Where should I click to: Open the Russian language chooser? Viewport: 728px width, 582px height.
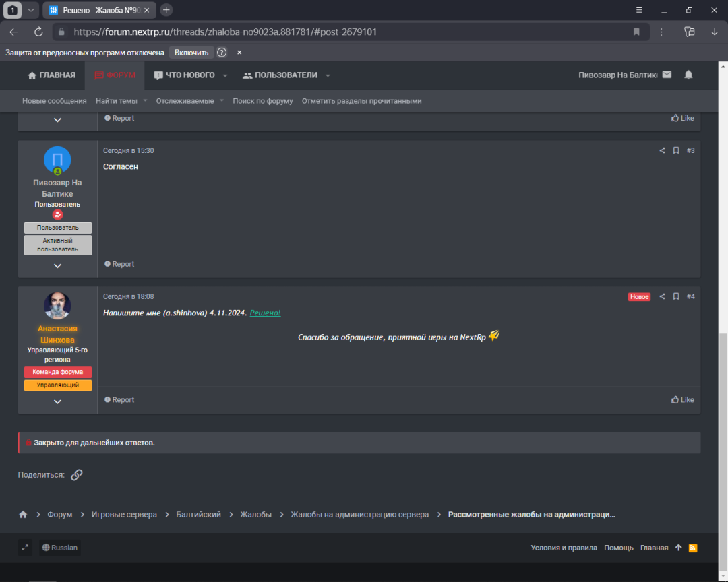pos(59,548)
